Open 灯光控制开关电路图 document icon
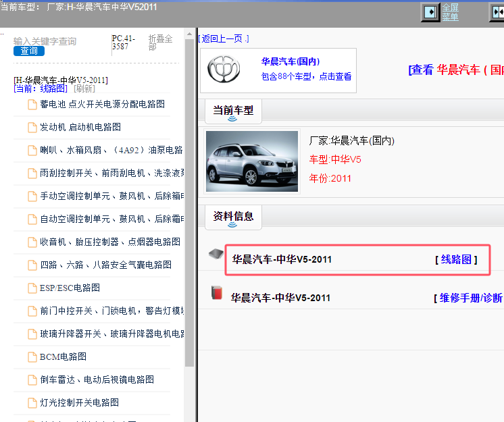504x422 pixels. coord(32,403)
